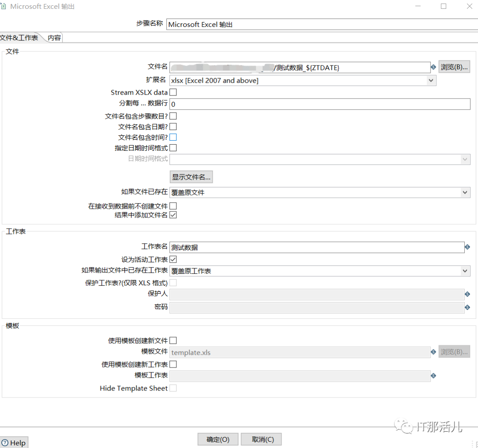Click the 模板工作表 input field

pyautogui.click(x=300, y=376)
